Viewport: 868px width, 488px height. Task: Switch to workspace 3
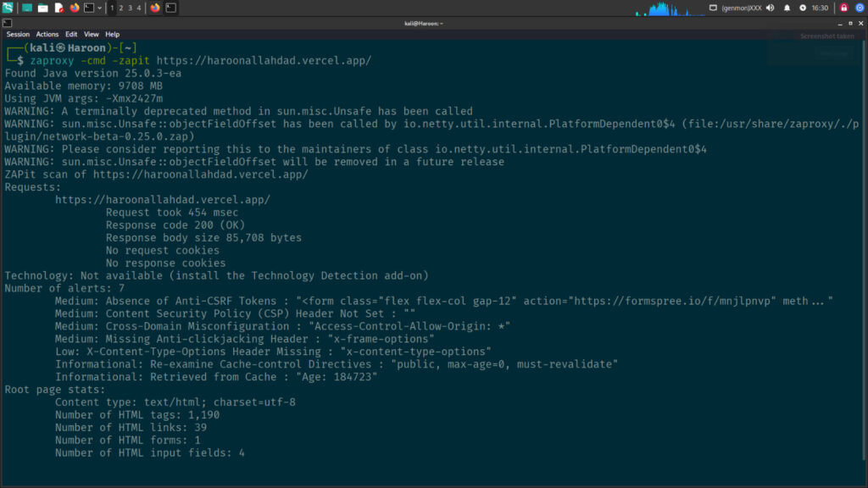130,8
